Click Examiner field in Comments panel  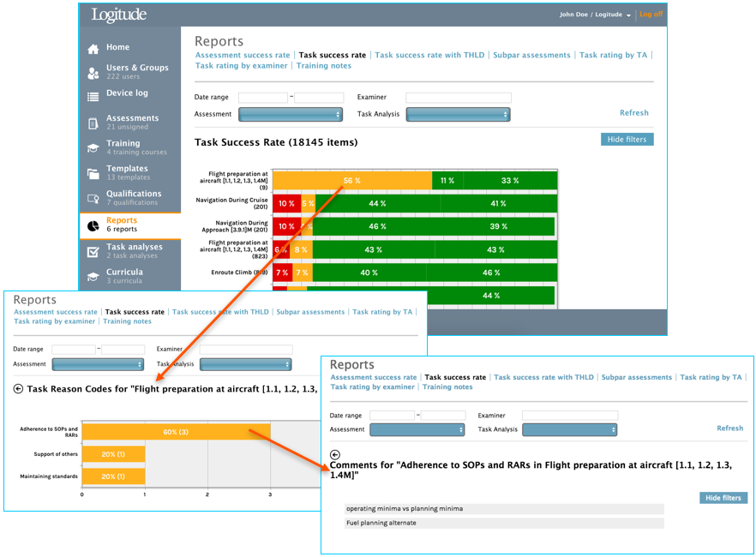point(570,416)
